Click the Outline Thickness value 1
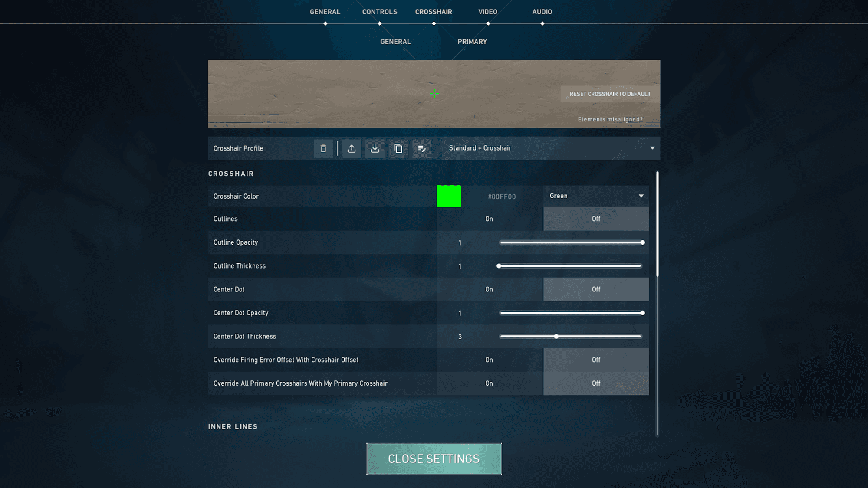The width and height of the screenshot is (868, 488). (460, 266)
